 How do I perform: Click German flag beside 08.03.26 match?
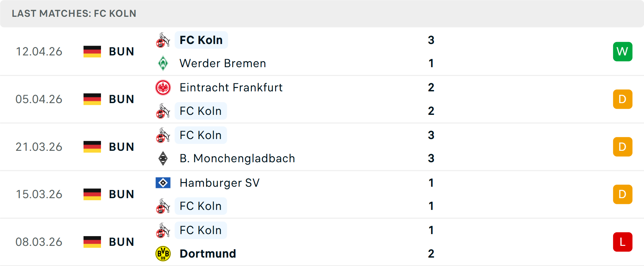[92, 242]
